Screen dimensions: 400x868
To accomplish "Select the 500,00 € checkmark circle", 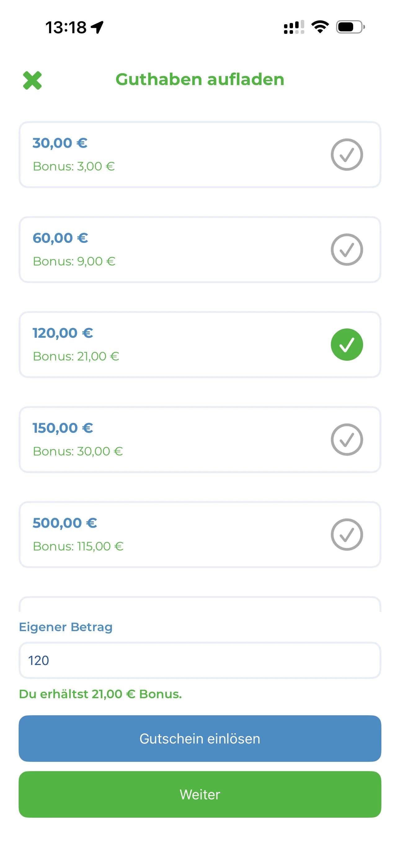I will [346, 535].
